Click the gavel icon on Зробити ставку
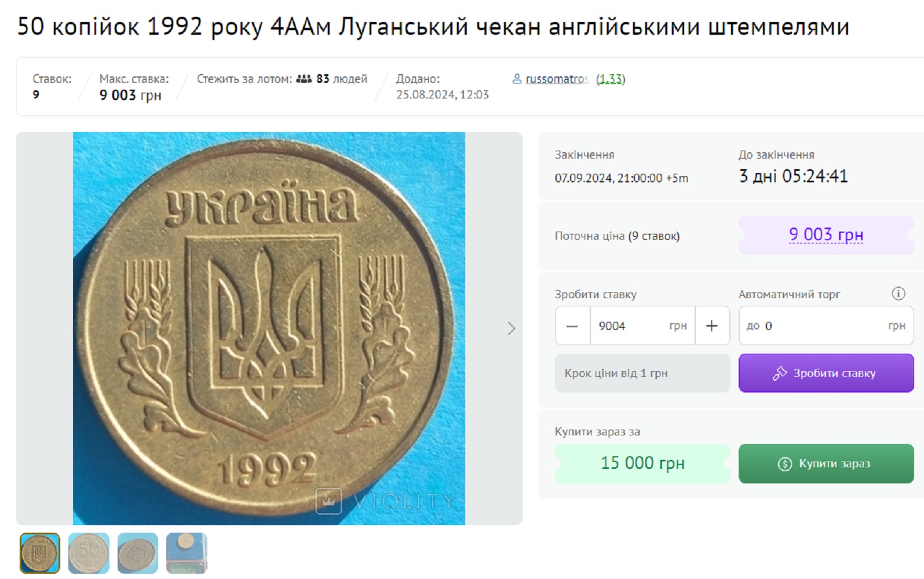Viewport: 924px width, 579px height. pos(780,373)
